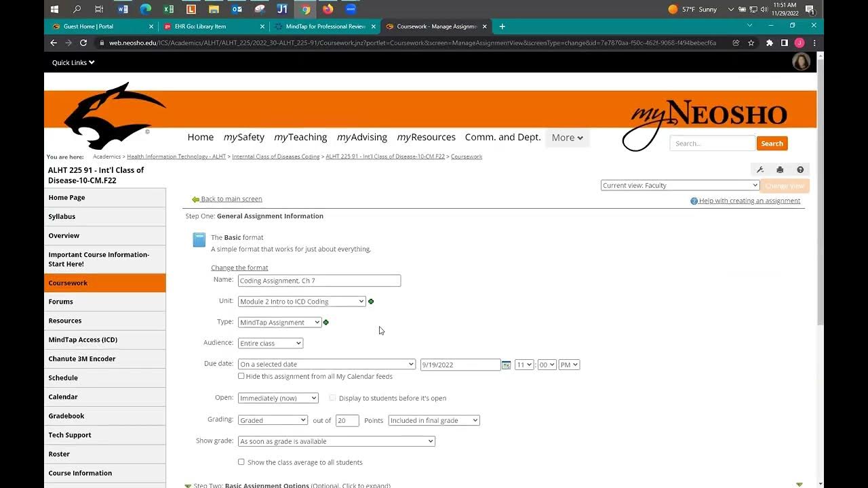Image resolution: width=868 pixels, height=488 pixels.
Task: Check Show the class average to all students
Action: [241, 462]
